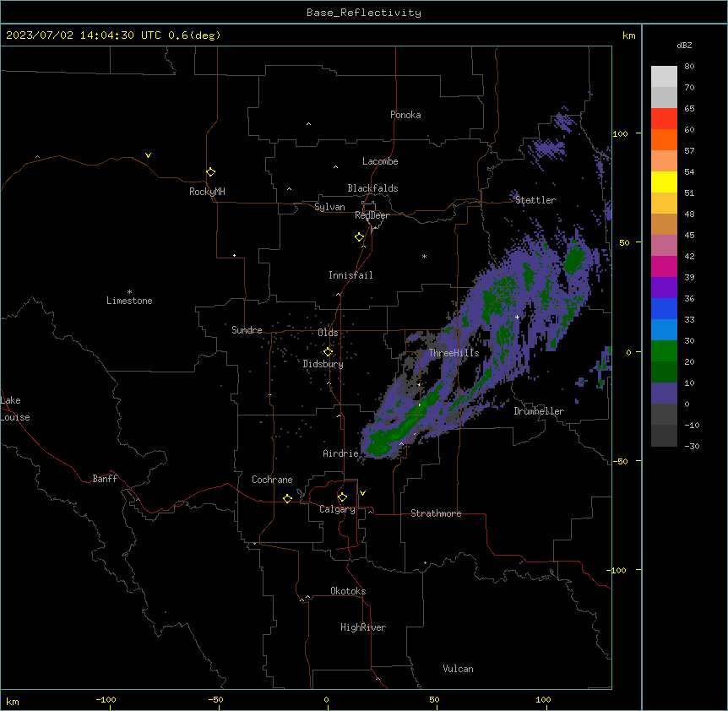Click the yellow diamond marker above RockyMH
The image size is (728, 711).
210,171
